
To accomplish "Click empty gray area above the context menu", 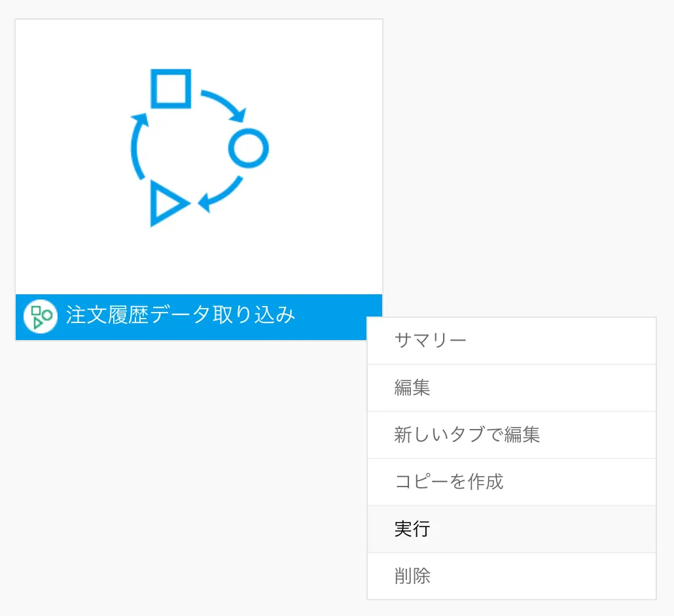I will [523, 163].
